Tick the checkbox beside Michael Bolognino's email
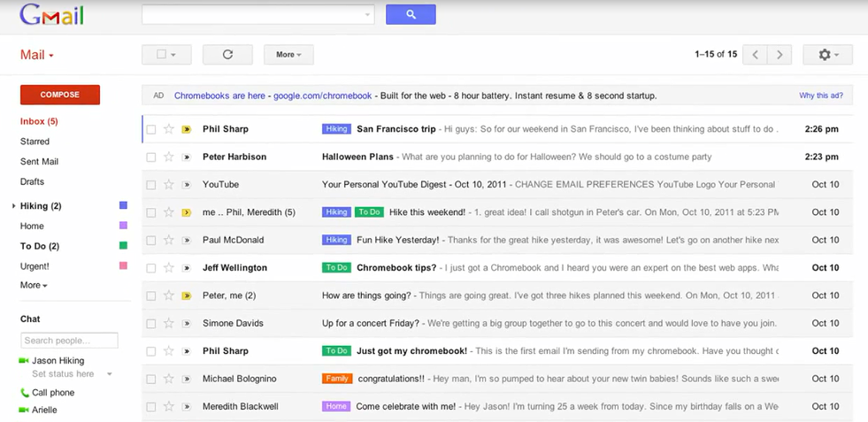This screenshot has width=868, height=422. [151, 380]
